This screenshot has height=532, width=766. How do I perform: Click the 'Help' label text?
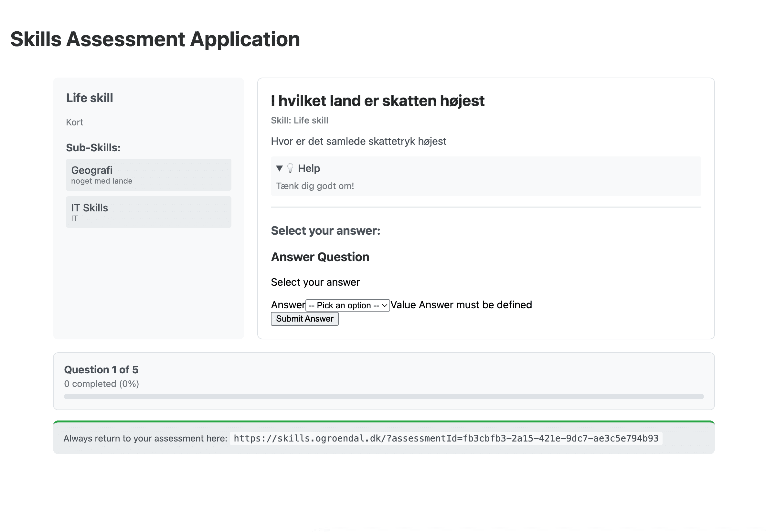tap(309, 168)
